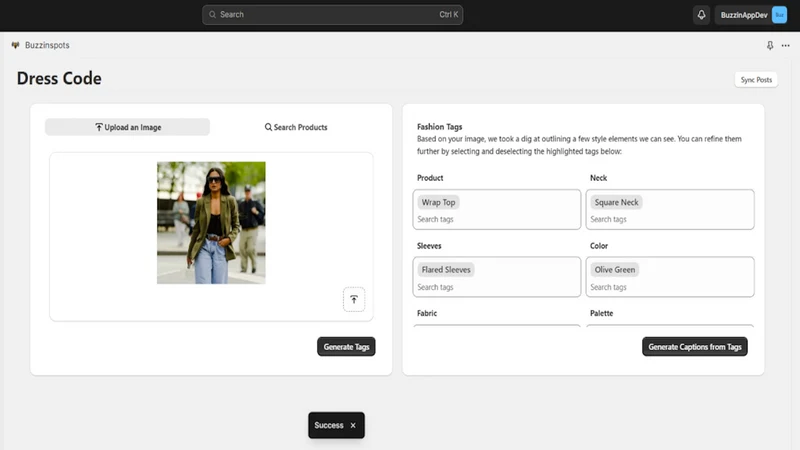Click the Palette section label
This screenshot has height=450, width=800.
pos(602,313)
